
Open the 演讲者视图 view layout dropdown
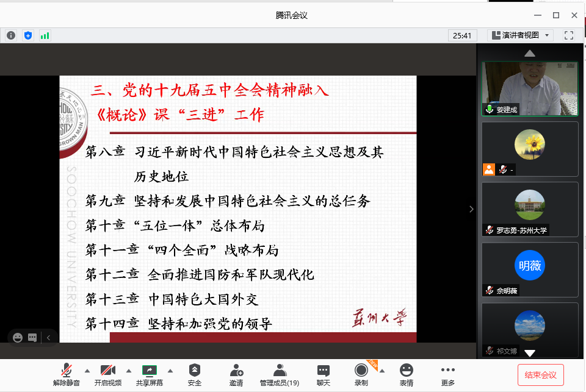point(520,35)
